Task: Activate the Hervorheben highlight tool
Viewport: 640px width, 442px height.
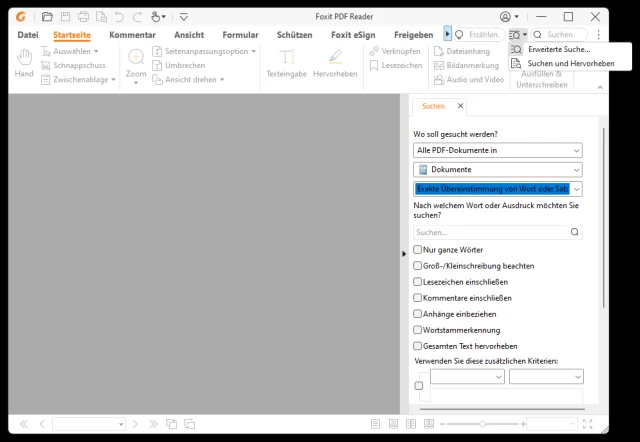Action: (335, 62)
